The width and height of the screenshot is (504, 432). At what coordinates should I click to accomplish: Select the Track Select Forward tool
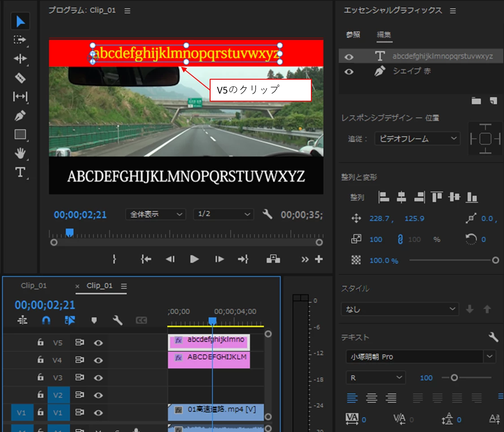20,40
